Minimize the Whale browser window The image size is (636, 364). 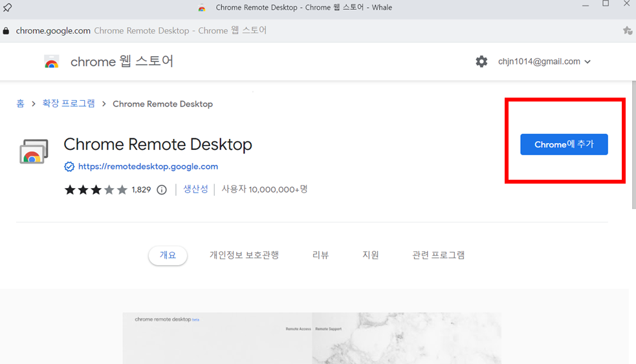coord(586,5)
